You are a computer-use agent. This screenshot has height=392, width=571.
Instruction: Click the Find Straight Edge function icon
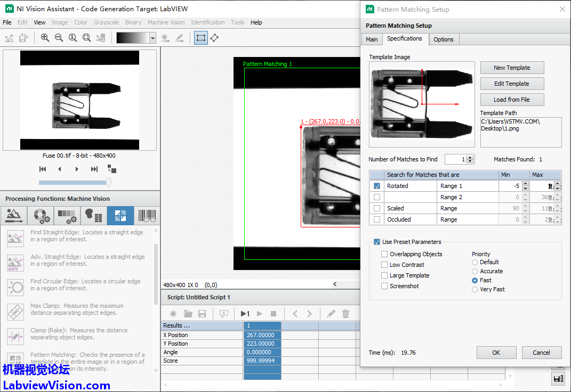[x=15, y=238]
